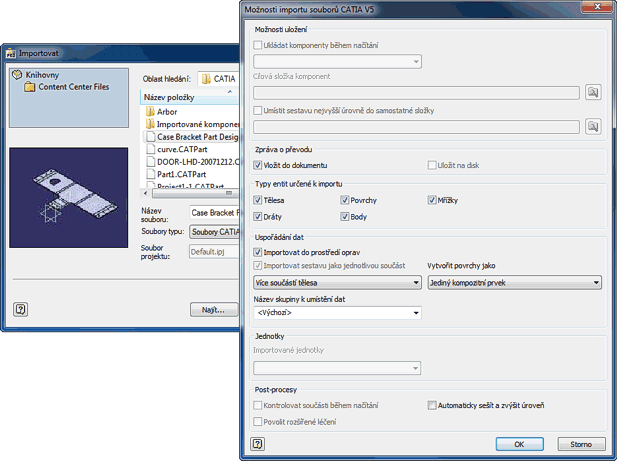Select Knihovny libraries icon in Importovat
This screenshot has height=461, width=617.
17,74
